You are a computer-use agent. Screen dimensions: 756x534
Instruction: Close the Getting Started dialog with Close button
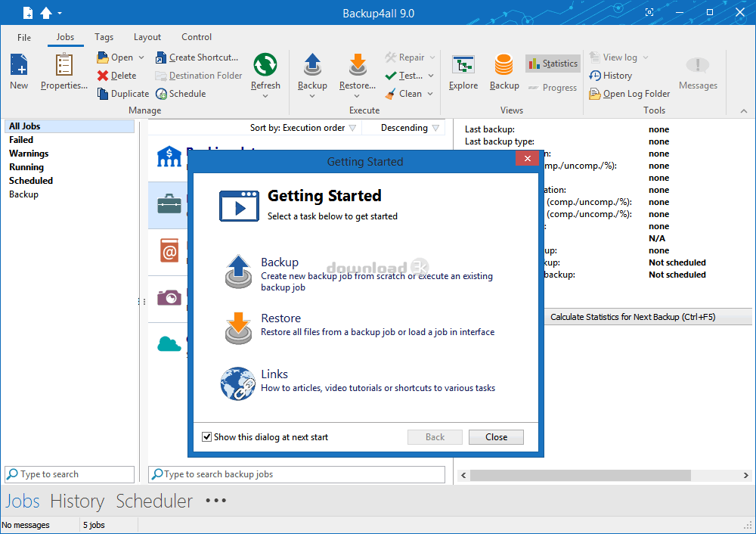(496, 437)
